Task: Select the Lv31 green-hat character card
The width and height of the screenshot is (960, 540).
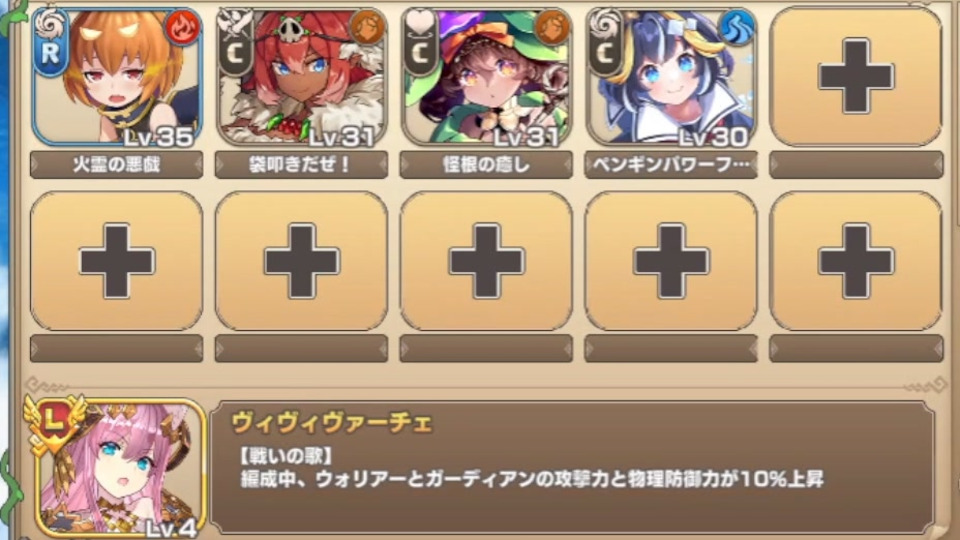Action: pyautogui.click(x=486, y=77)
